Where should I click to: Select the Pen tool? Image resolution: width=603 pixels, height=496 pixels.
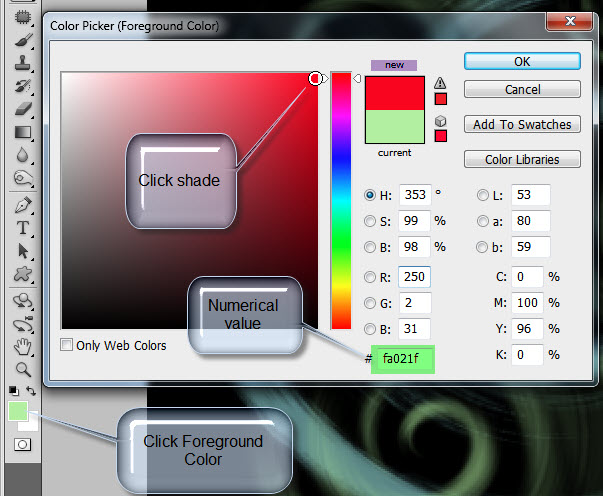[23, 205]
